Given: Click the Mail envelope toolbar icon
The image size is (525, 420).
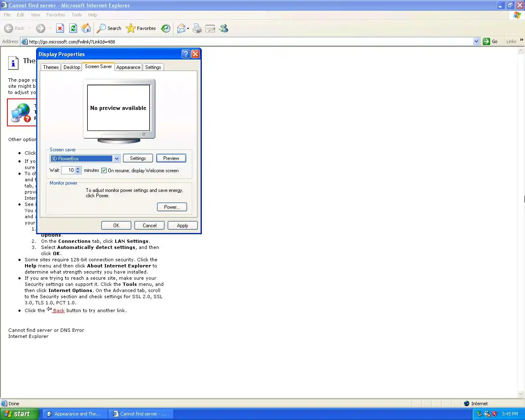Looking at the screenshot, I should point(181,28).
